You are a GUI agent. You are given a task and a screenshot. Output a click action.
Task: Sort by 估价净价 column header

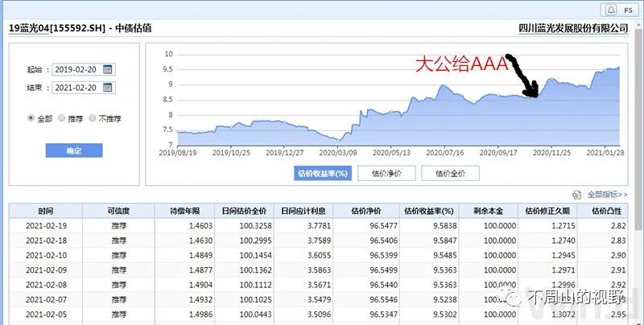click(366, 211)
